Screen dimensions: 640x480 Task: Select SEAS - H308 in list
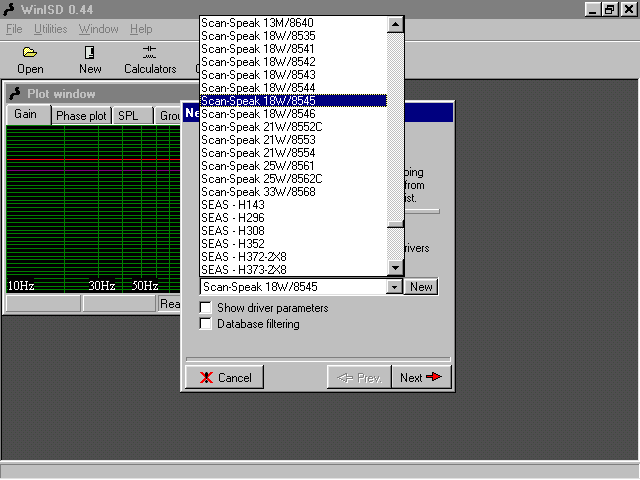(x=293, y=231)
